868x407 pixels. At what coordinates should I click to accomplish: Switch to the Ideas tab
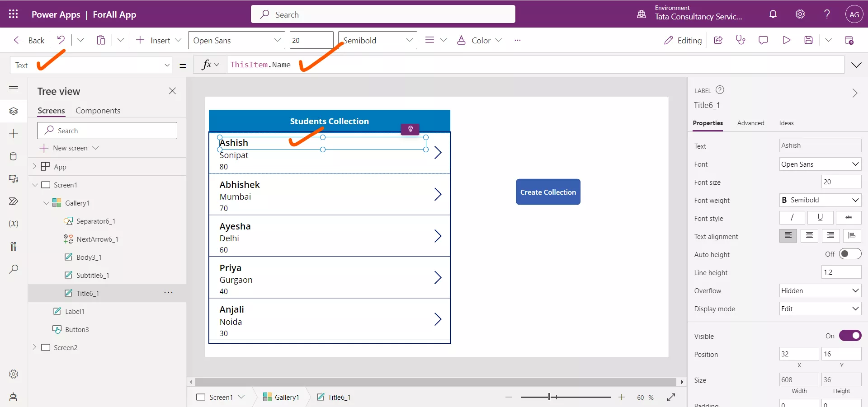coord(786,123)
